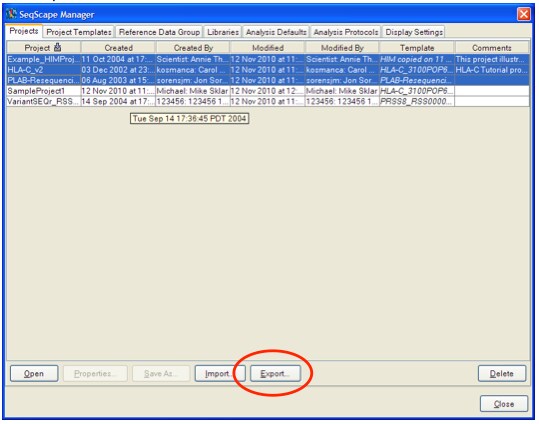Screen dimensions: 539x424
Task: Click the 'This project illustr...' comment cell
Action: tap(492, 59)
